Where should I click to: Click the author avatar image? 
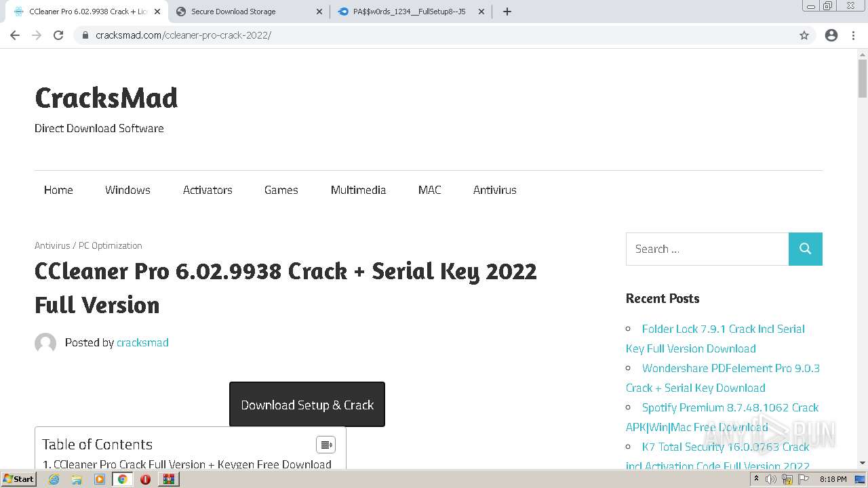point(45,343)
